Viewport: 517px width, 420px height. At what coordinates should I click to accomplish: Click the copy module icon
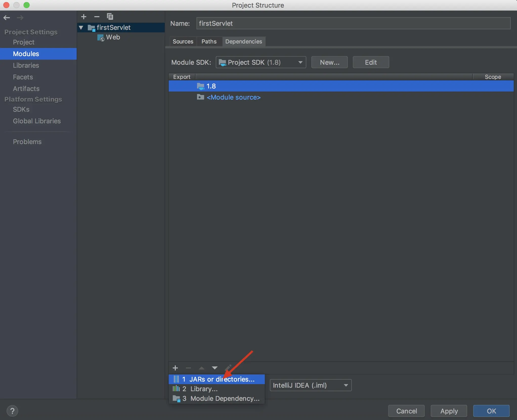click(110, 17)
